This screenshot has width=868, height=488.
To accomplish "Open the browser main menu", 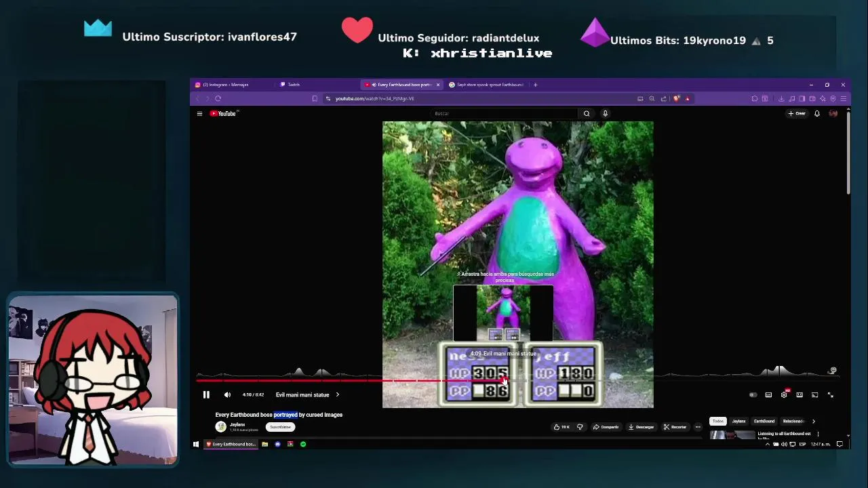I will pos(844,98).
